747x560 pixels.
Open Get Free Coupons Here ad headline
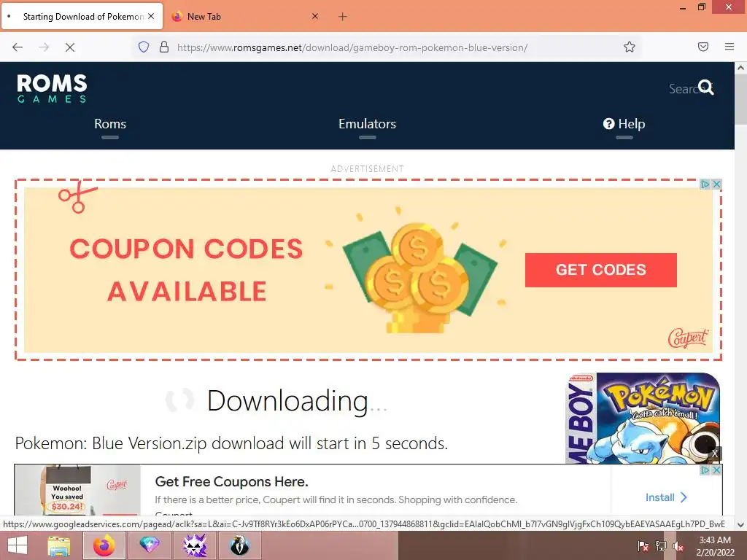(231, 481)
